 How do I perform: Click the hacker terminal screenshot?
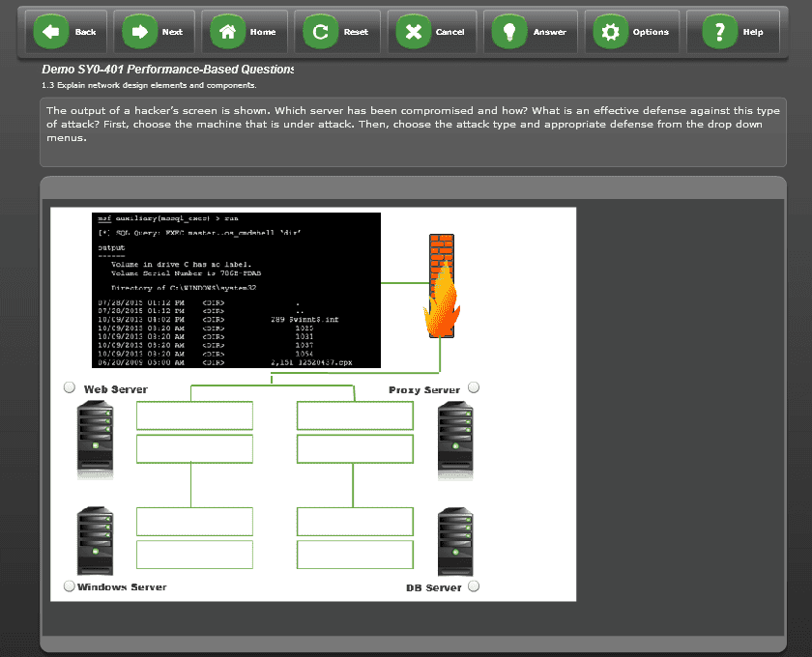pyautogui.click(x=232, y=288)
